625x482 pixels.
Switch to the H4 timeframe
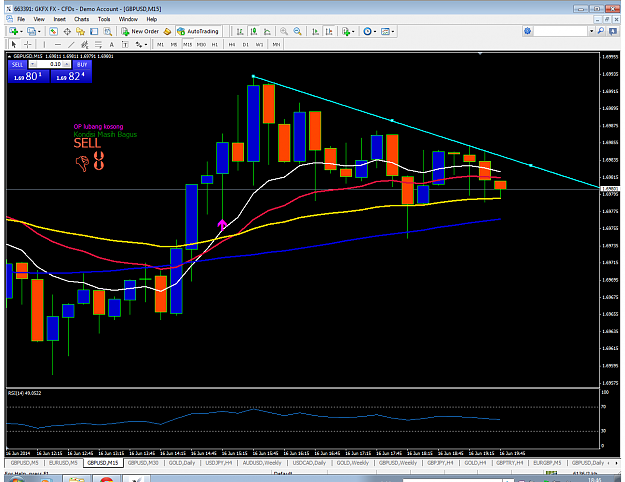point(232,44)
